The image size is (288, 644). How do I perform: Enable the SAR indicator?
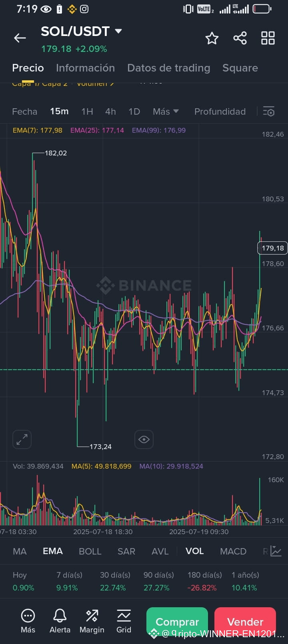coord(126,551)
